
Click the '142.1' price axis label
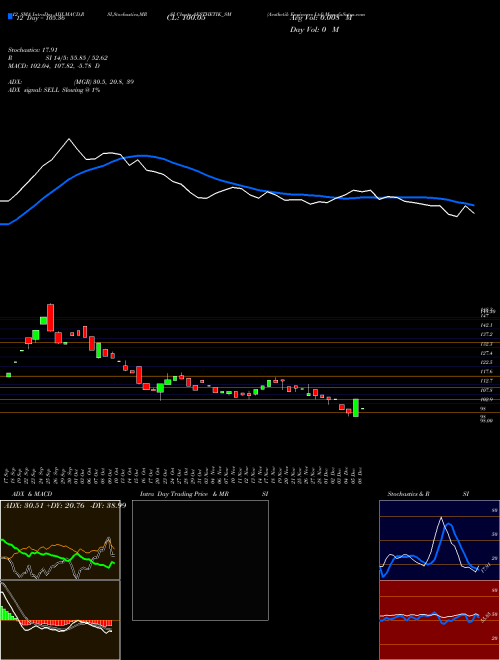click(x=489, y=325)
